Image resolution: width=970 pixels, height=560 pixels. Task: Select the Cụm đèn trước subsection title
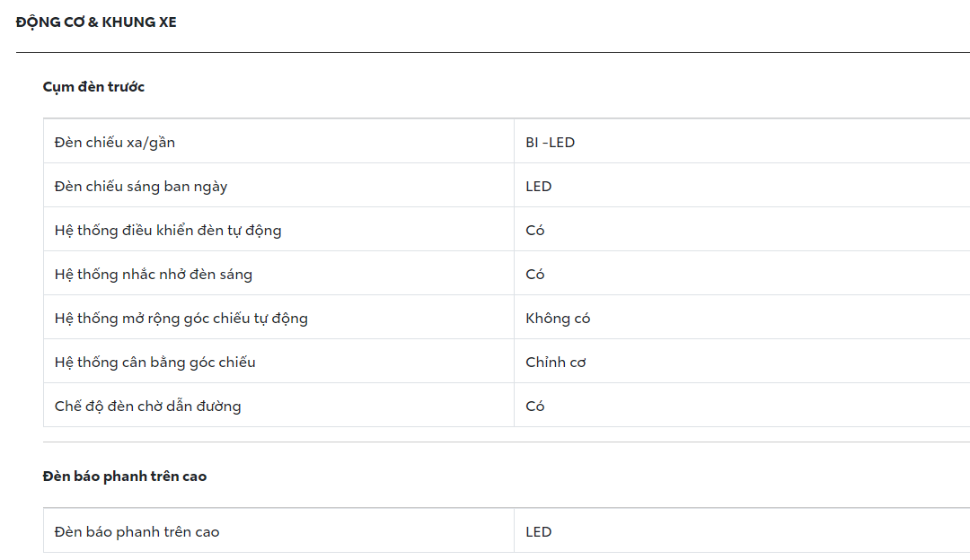pyautogui.click(x=93, y=87)
